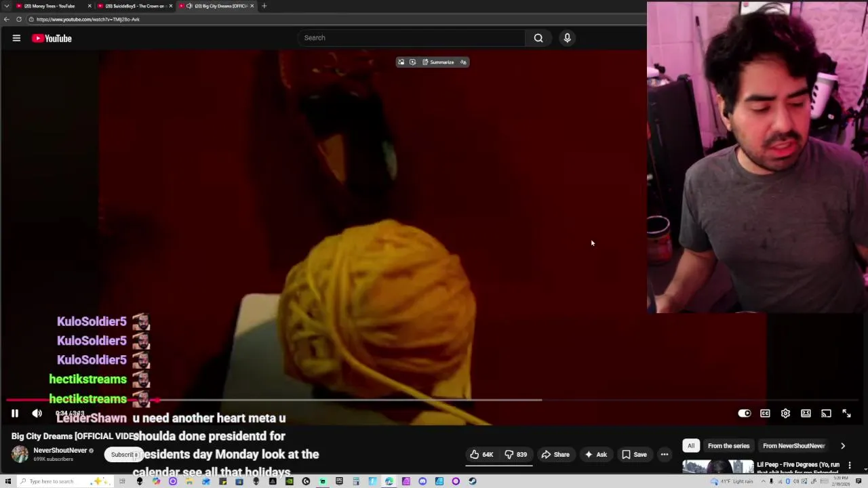Save the video to a playlist

[x=635, y=455]
